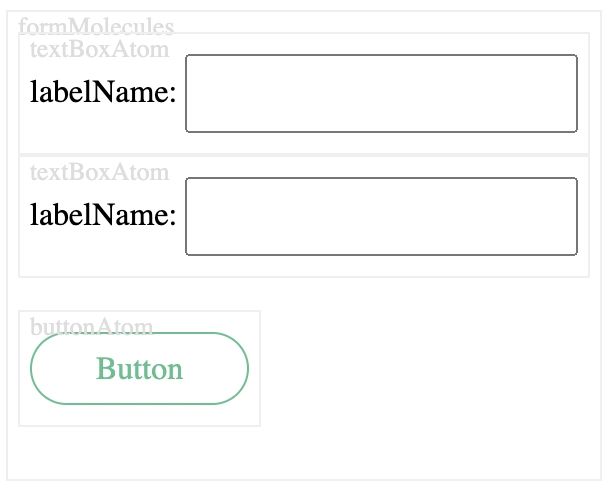
Task: Click the first labelName text input
Action: [381, 93]
